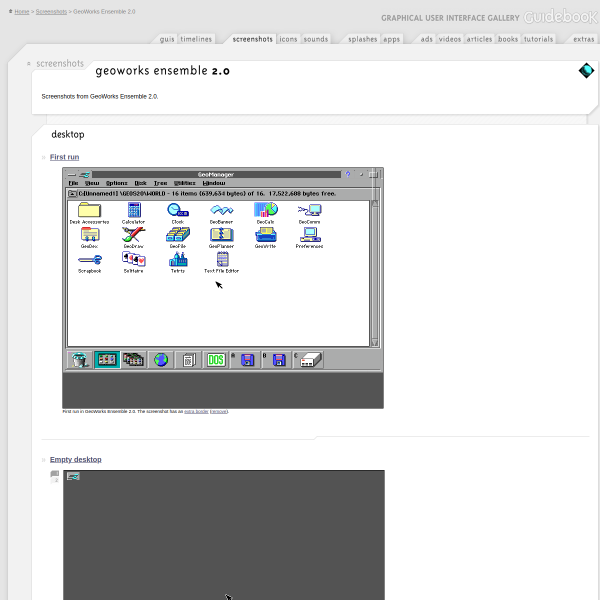Open the File menu in GeoManager

point(73,183)
